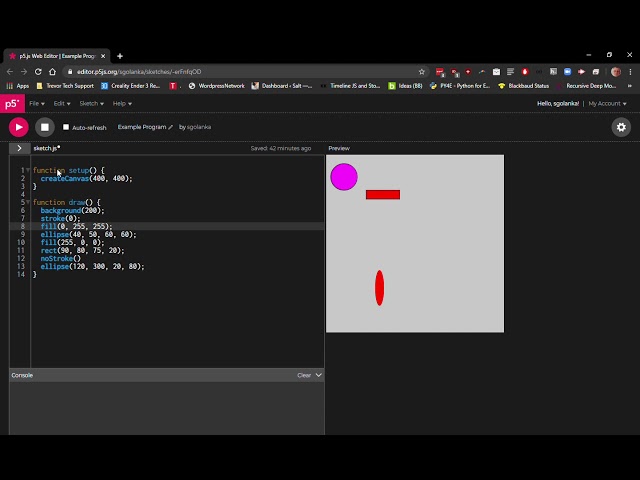This screenshot has width=640, height=480.
Task: Click line number 14 in gutter
Action: (21, 274)
